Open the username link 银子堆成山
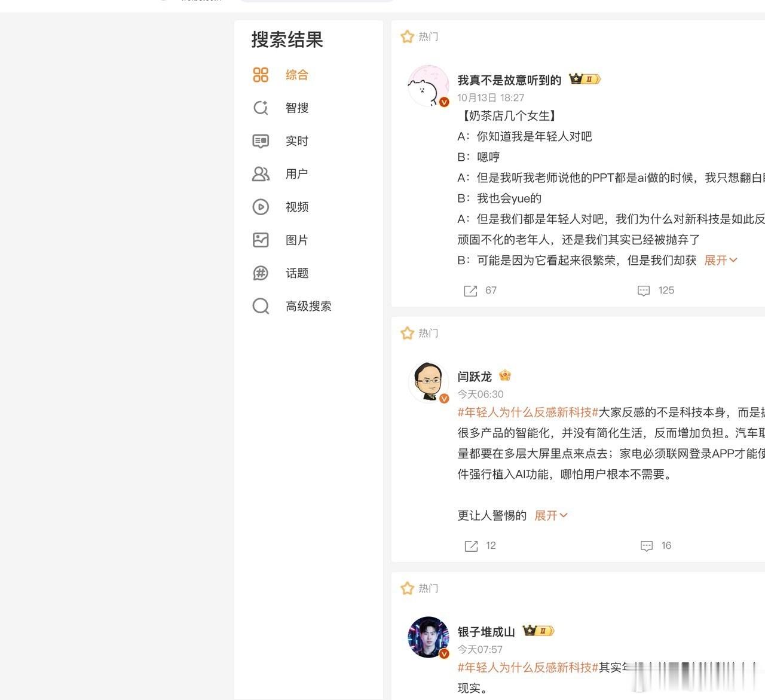Viewport: 765px width, 700px height. (486, 632)
